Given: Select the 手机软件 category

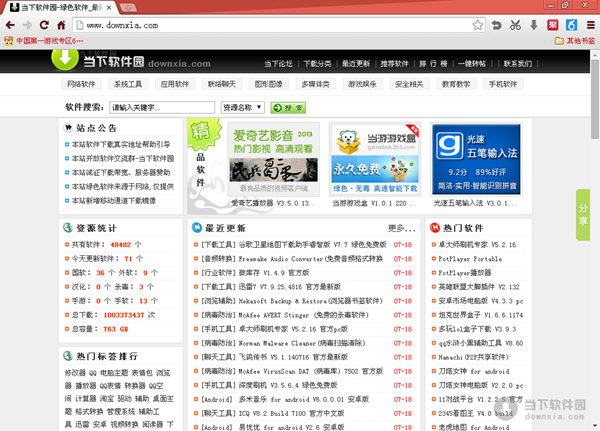Looking at the screenshot, I should point(503,84).
